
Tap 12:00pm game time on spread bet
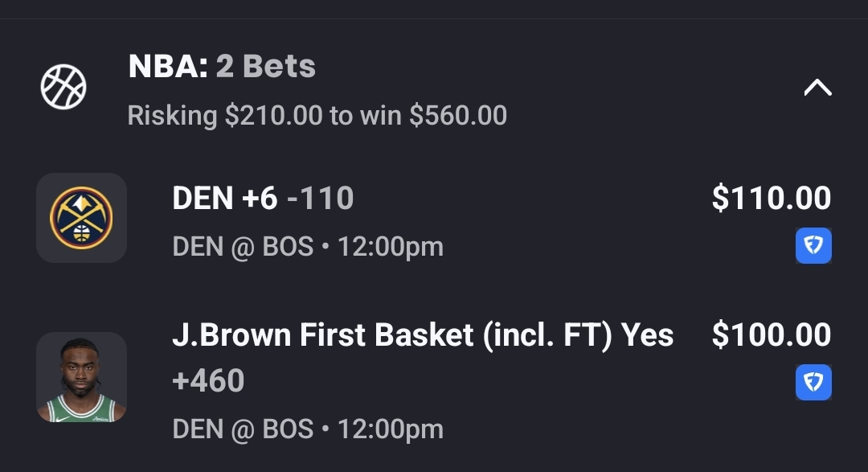391,247
